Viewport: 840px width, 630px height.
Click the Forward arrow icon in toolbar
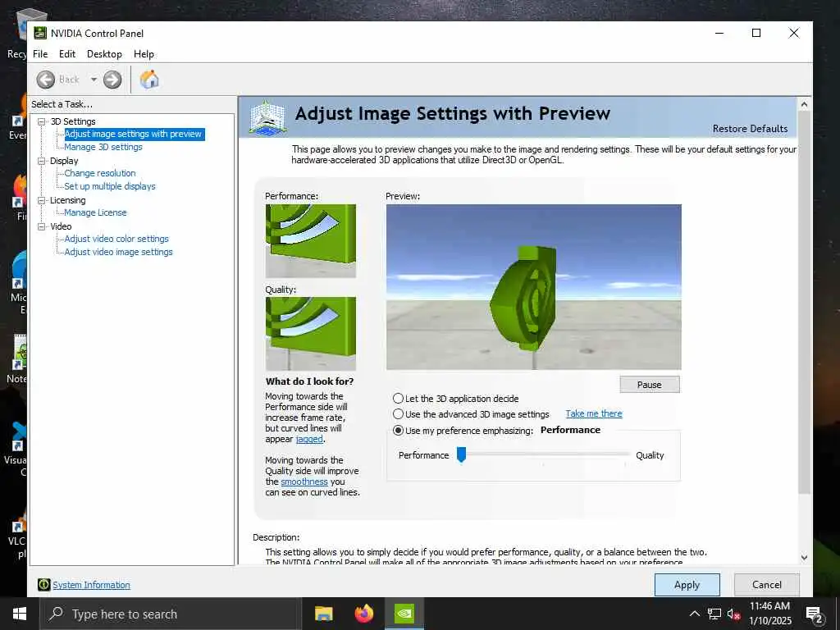point(112,80)
